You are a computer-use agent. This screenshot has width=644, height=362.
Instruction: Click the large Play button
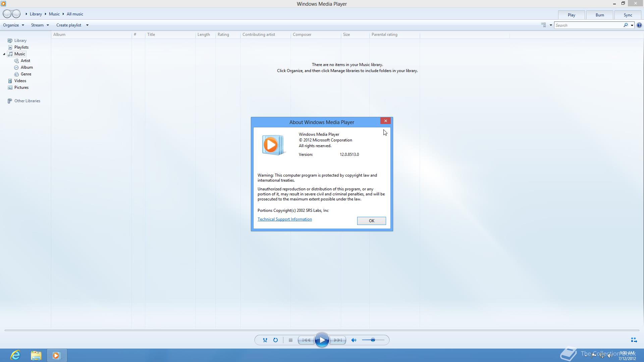pyautogui.click(x=322, y=340)
